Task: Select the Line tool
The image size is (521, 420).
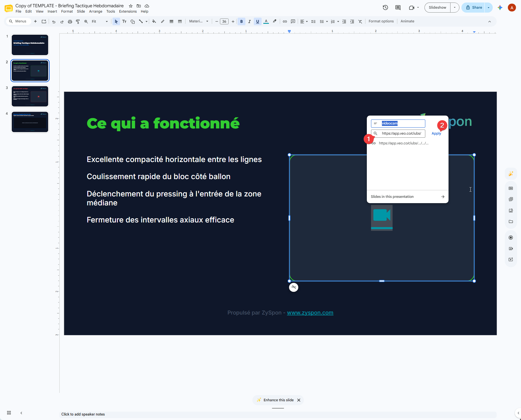Action: tap(141, 22)
